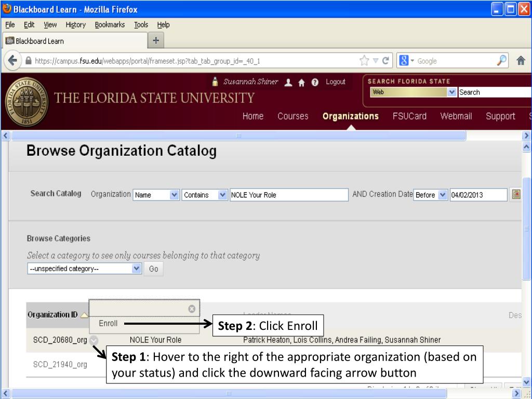Open the Edit menu
Screen dimensions: 532x399
29,25
